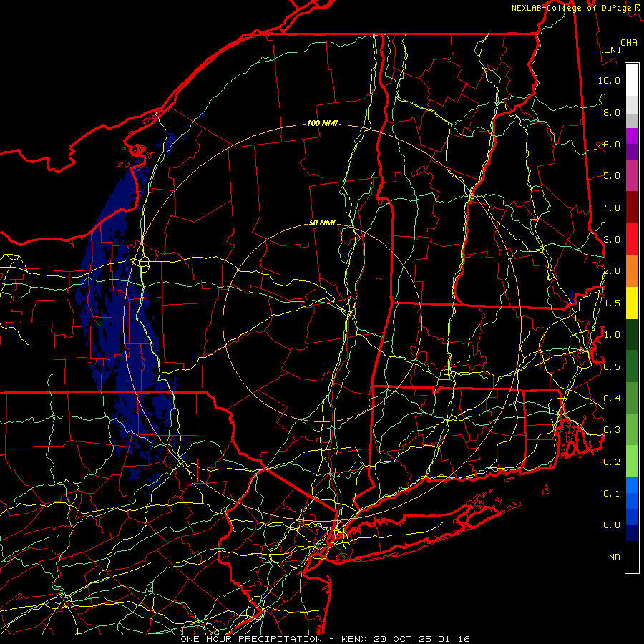Select the white swatch in the legend
644x644 pixels.
(x=632, y=79)
